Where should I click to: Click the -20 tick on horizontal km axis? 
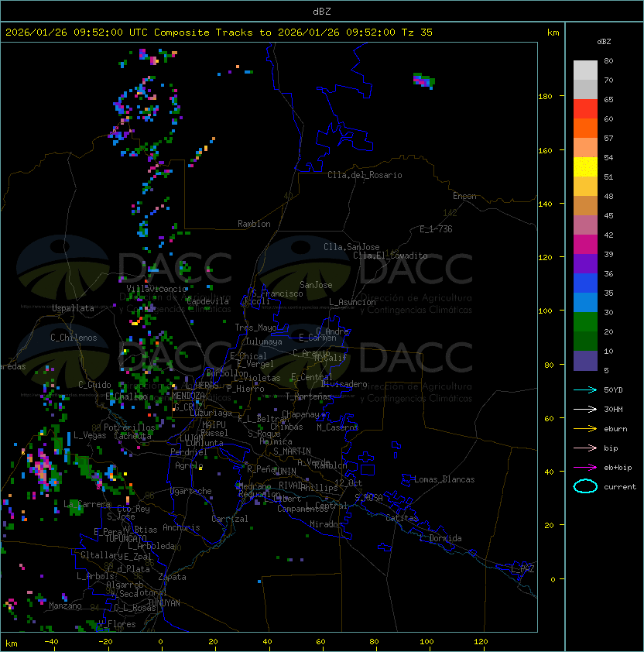click(x=105, y=642)
